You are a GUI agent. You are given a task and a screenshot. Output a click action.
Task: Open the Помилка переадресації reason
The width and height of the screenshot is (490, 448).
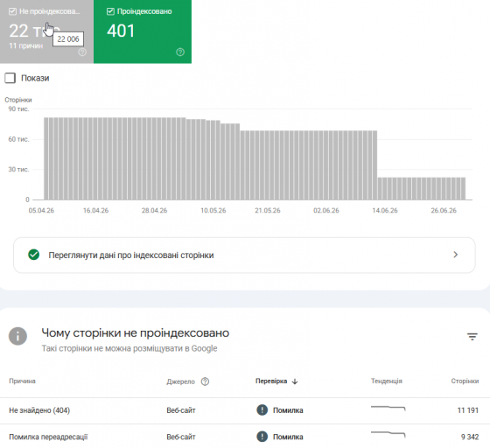pyautogui.click(x=48, y=437)
